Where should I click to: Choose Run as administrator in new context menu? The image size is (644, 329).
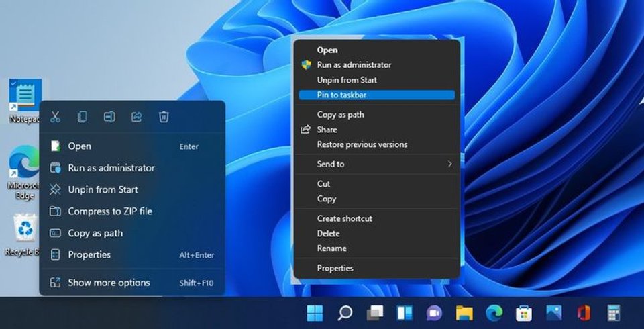pyautogui.click(x=132, y=168)
